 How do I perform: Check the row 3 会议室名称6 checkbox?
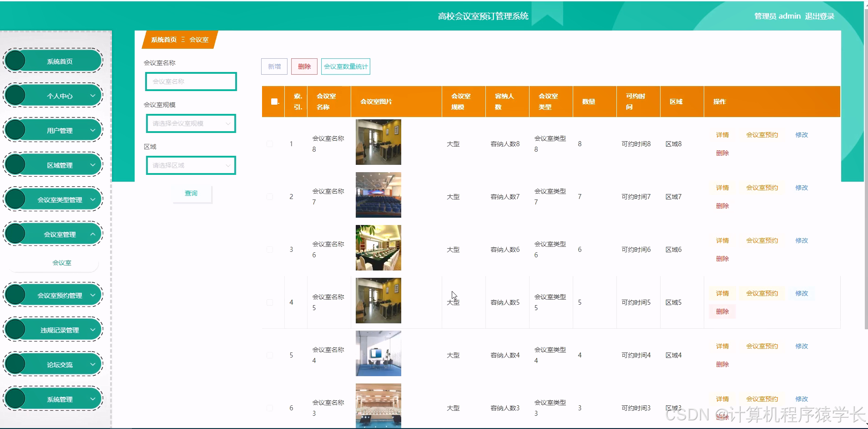coord(270,250)
